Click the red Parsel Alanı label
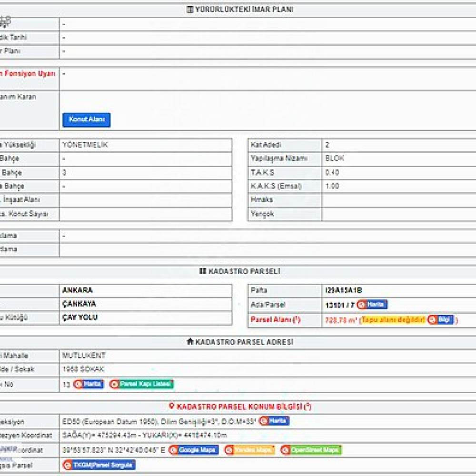Image resolution: width=476 pixels, height=476 pixels. click(x=276, y=320)
